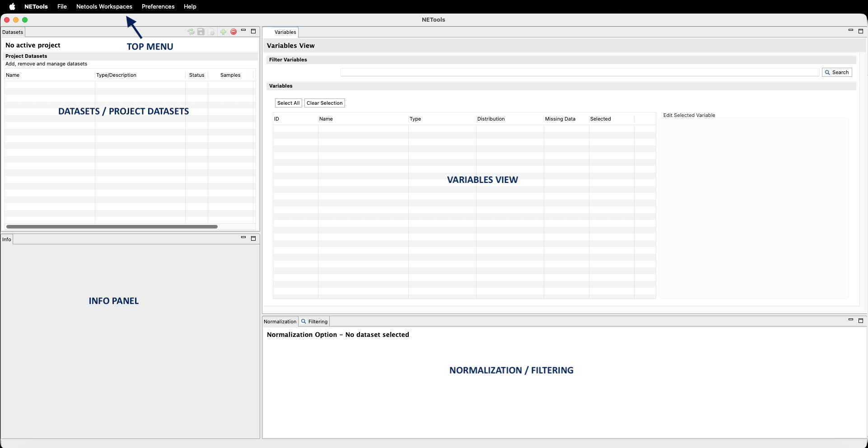Open the Preferences menu
868x448 pixels.
pyautogui.click(x=158, y=6)
